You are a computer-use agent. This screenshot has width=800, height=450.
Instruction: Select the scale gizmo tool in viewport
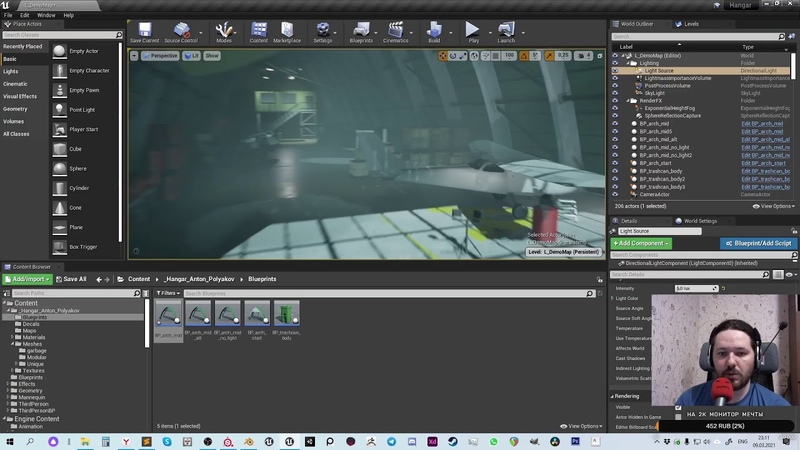462,56
